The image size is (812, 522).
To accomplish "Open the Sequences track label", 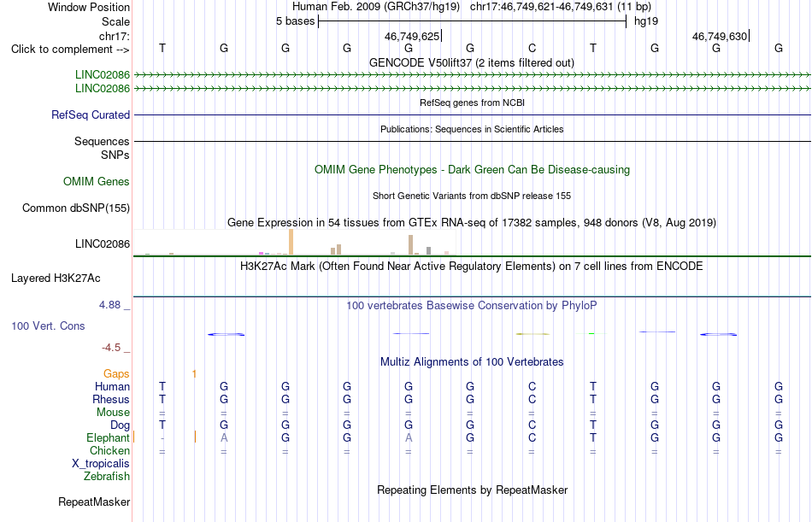I will click(x=102, y=141).
